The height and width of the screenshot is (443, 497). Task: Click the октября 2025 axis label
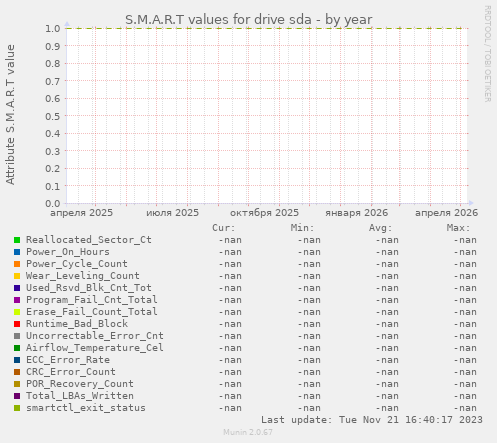coord(264,213)
